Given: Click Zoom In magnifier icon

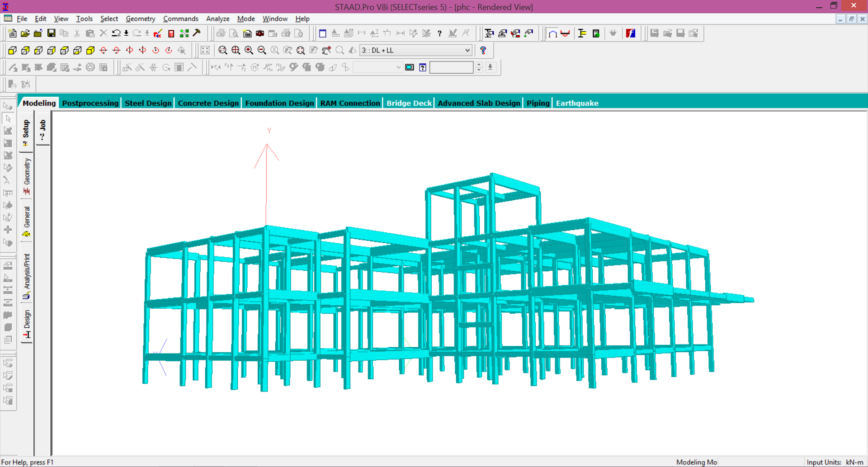Looking at the screenshot, I should [x=249, y=50].
